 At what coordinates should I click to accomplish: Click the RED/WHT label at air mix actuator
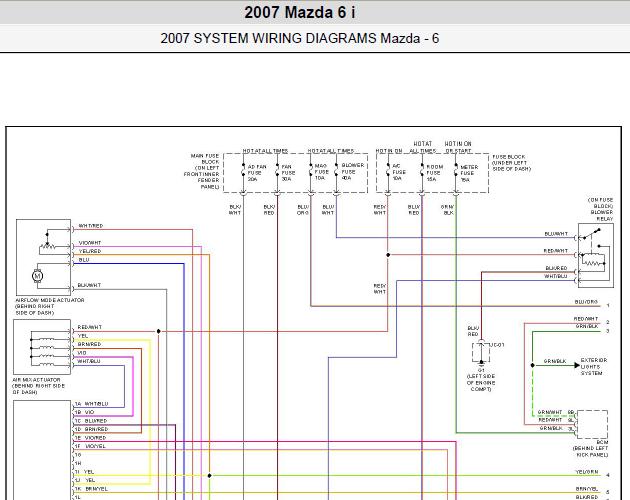pyautogui.click(x=90, y=327)
